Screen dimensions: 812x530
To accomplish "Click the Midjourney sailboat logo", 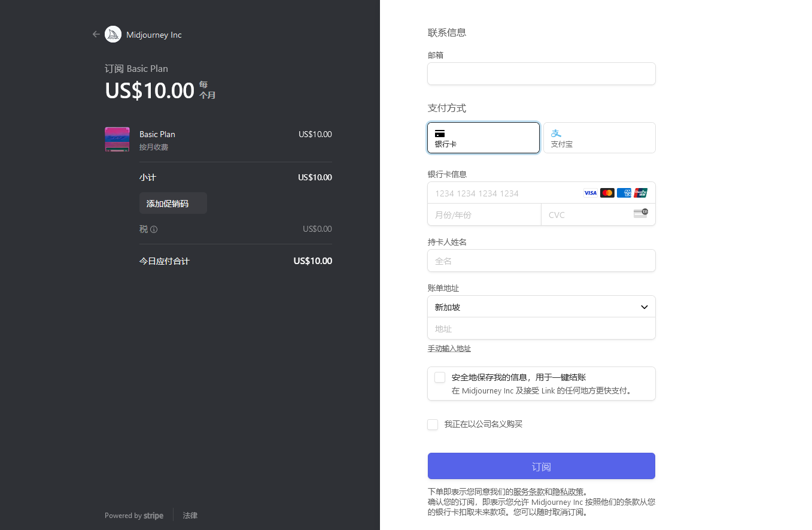I will (113, 34).
